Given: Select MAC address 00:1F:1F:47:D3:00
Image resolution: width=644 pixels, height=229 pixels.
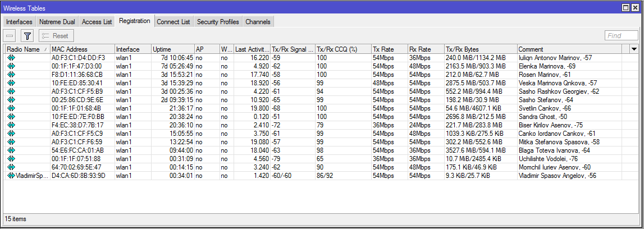Looking at the screenshot, I should coord(76,66).
